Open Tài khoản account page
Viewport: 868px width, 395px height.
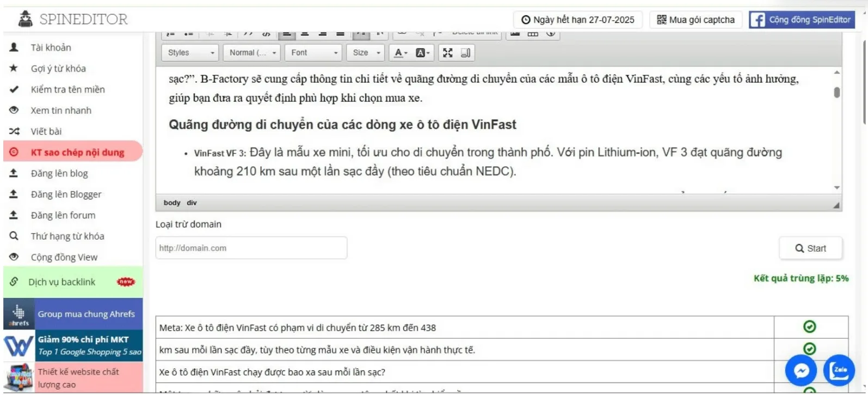51,47
